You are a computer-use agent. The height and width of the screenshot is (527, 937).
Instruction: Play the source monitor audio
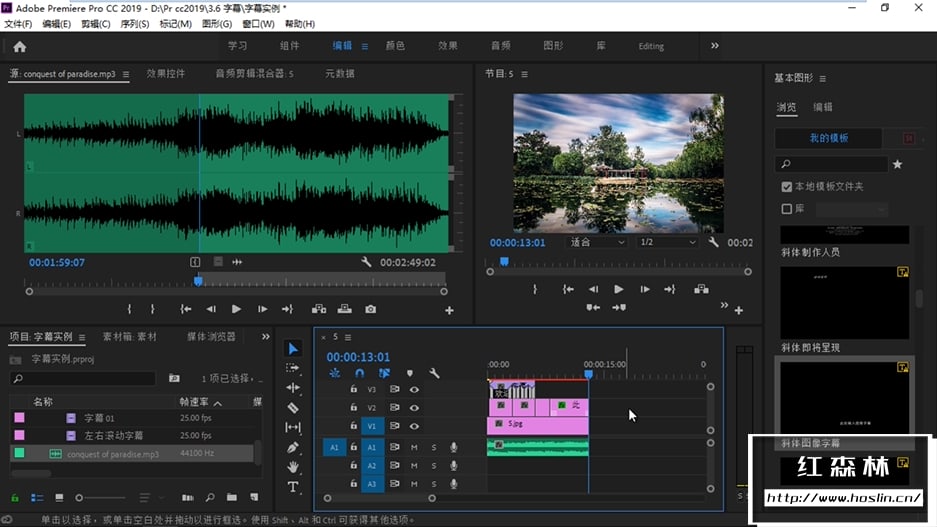[236, 309]
